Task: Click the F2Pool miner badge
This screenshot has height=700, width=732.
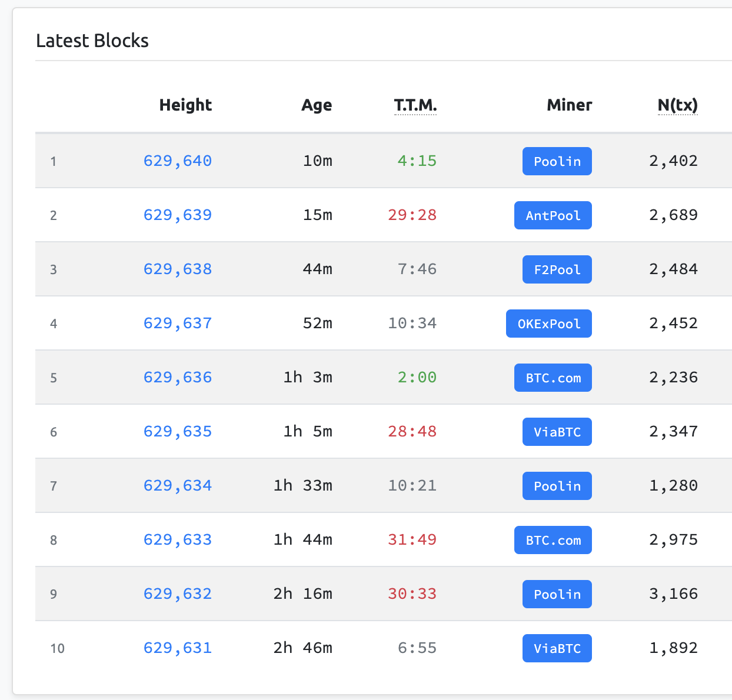Action: click(557, 269)
